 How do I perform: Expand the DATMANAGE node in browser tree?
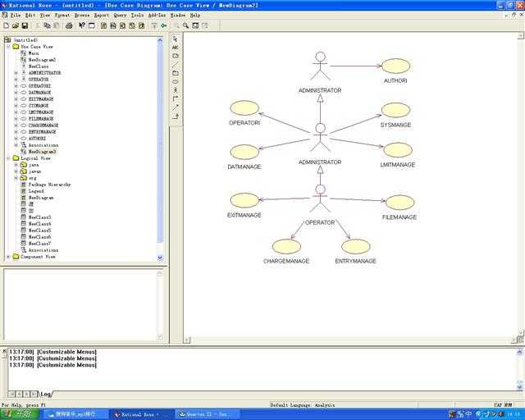[x=16, y=93]
